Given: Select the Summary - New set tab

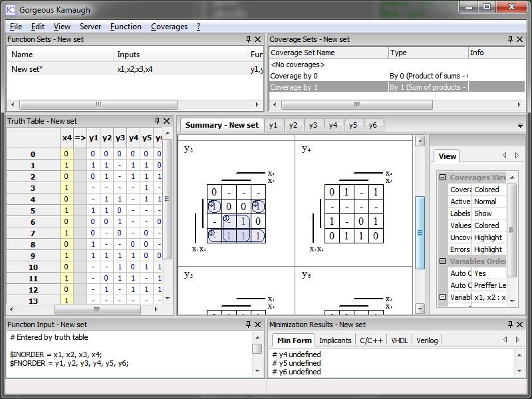Looking at the screenshot, I should [222, 125].
